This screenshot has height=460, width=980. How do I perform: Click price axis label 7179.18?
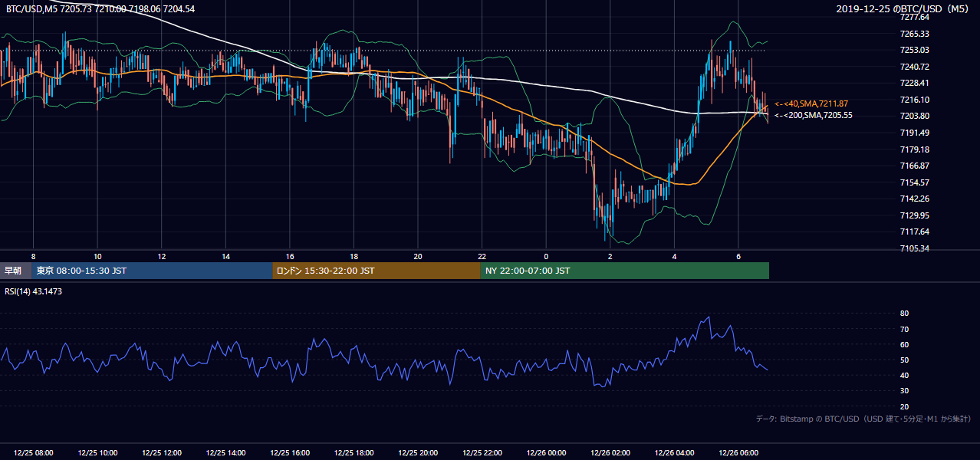tap(914, 149)
